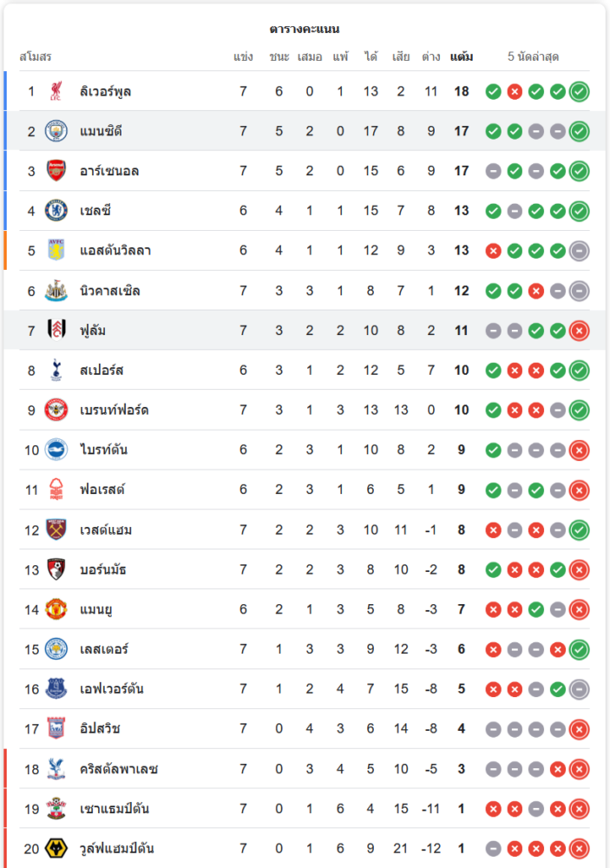Image resolution: width=610 pixels, height=868 pixels.
Task: Click the แต้ม points column header
Action: 462,57
